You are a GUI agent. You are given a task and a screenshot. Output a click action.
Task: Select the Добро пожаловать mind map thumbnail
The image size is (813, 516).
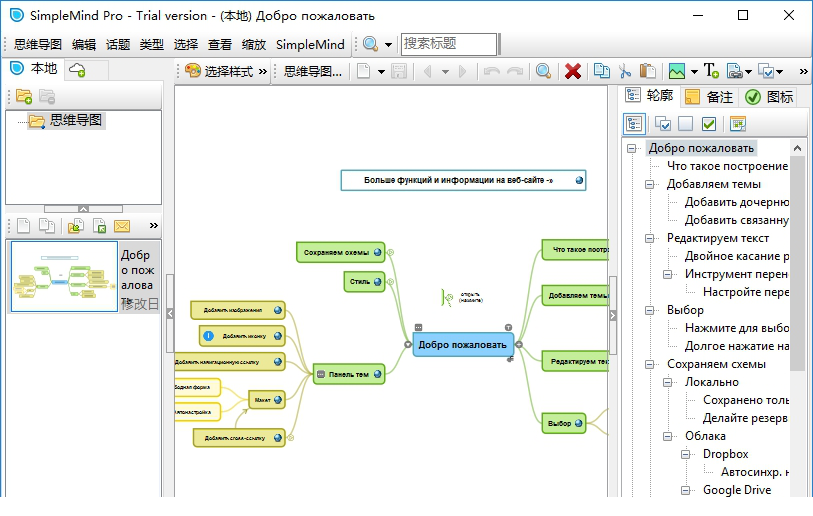click(x=64, y=276)
